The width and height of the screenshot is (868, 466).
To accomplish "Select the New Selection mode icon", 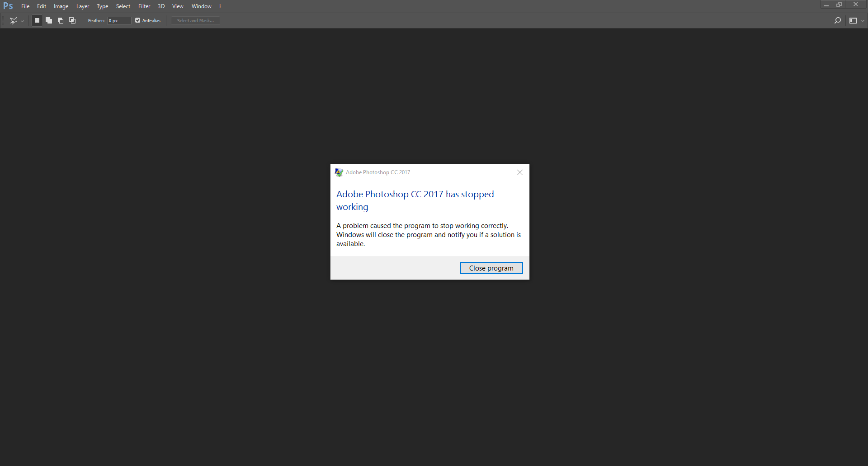I will (x=37, y=20).
